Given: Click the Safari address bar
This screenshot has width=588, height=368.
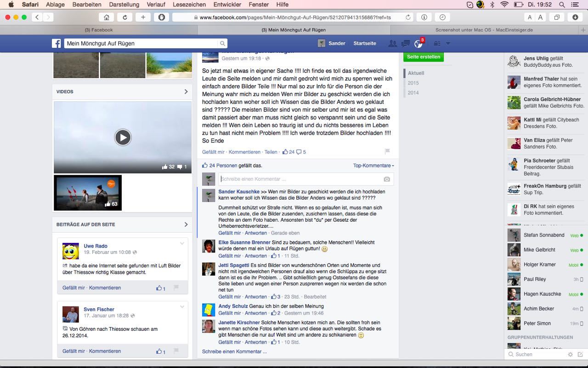Looking at the screenshot, I should (292, 17).
